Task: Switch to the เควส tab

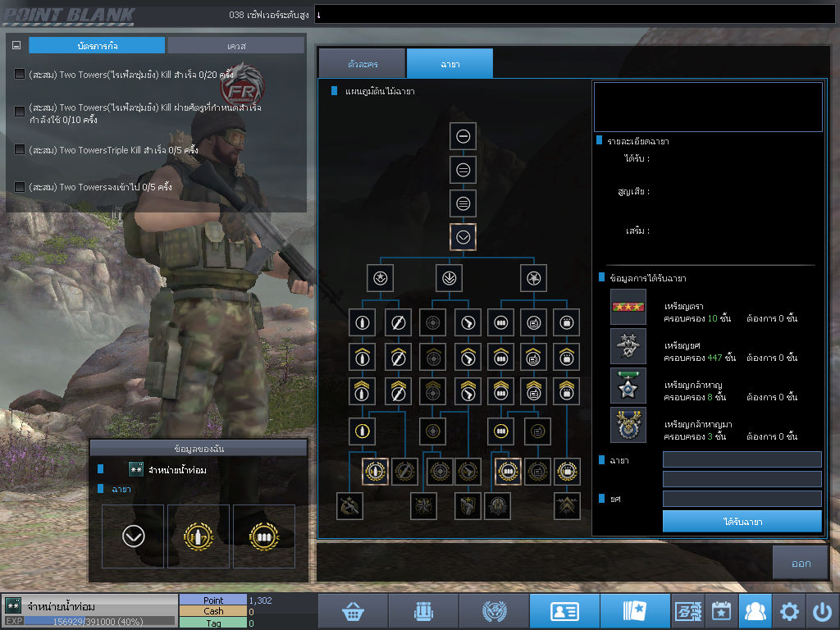Action: [235, 46]
